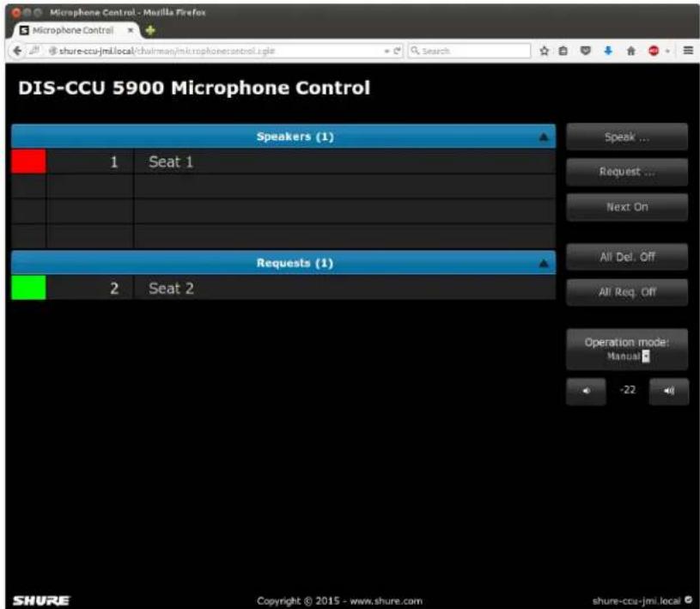
Task: Open the adblock extension dropdown arrow
Action: tap(667, 52)
